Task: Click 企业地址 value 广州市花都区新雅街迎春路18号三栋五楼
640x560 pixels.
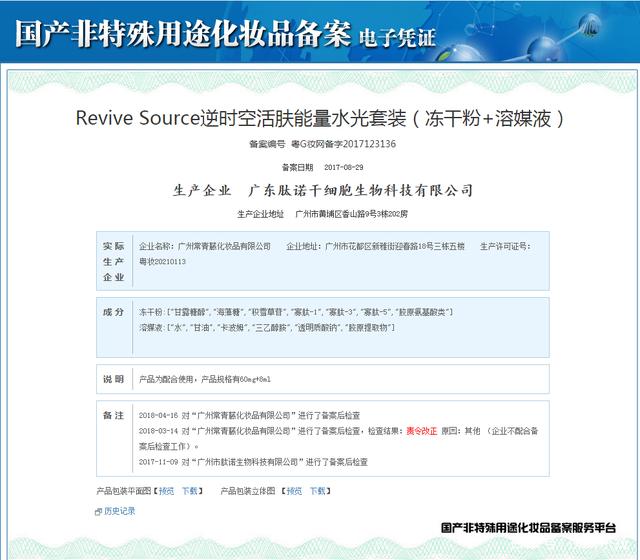Action: point(395,246)
